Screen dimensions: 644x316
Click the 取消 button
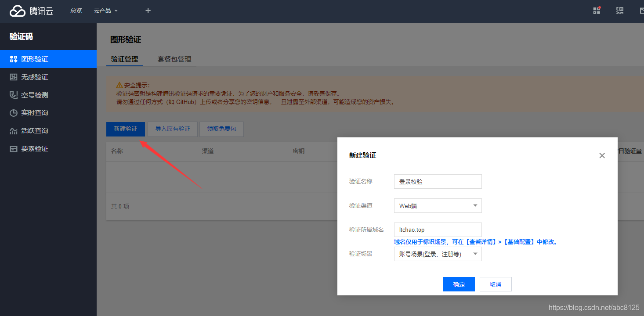496,284
